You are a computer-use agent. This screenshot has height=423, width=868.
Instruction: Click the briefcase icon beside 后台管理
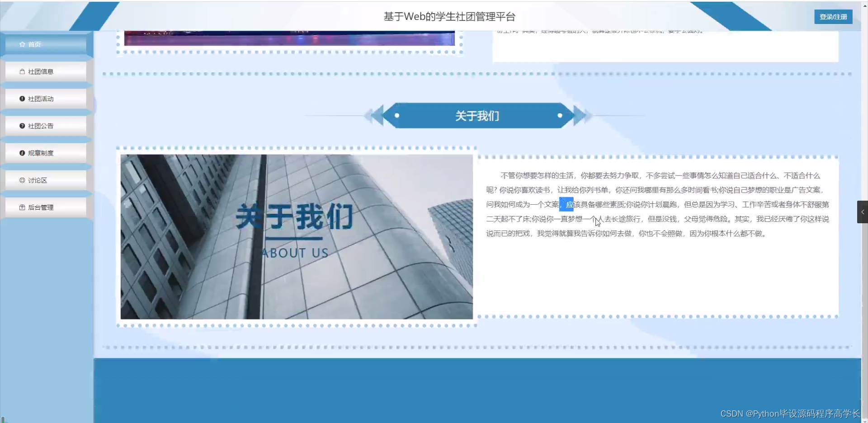coord(22,207)
